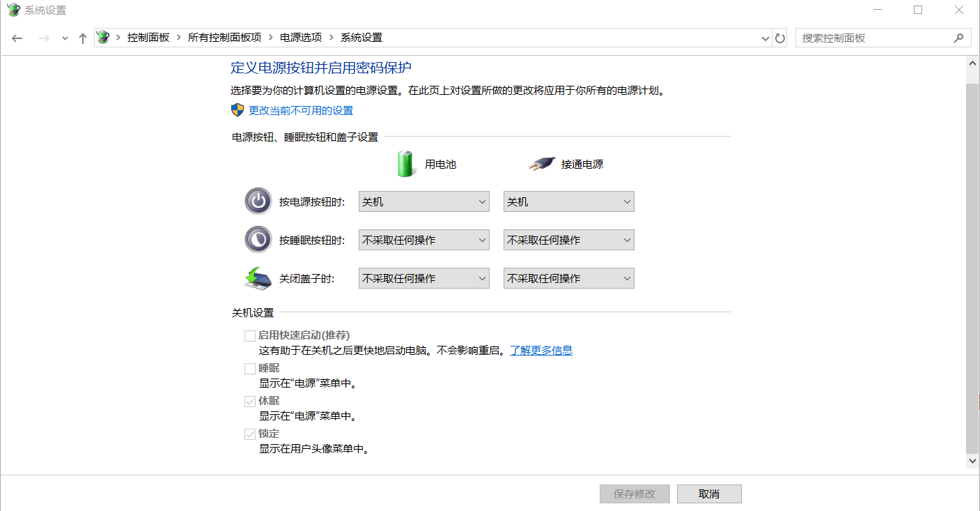Toggle the 睡眠 checkbox
The width and height of the screenshot is (980, 511).
tap(250, 368)
